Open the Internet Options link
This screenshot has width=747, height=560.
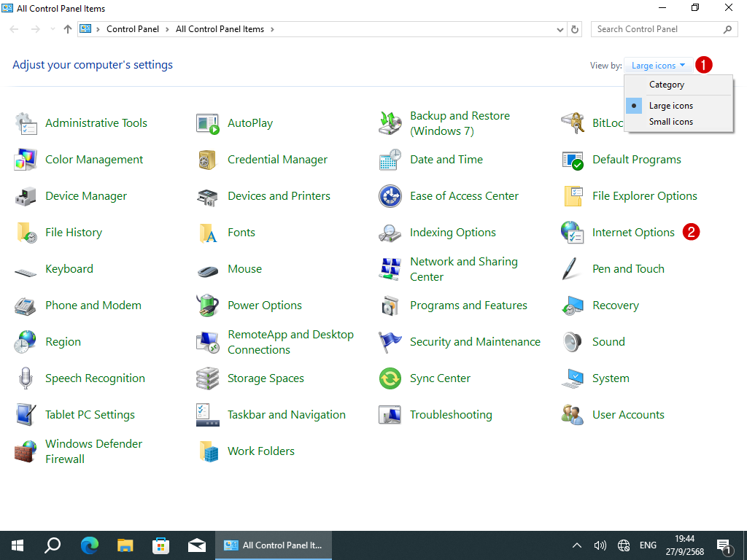click(x=632, y=233)
